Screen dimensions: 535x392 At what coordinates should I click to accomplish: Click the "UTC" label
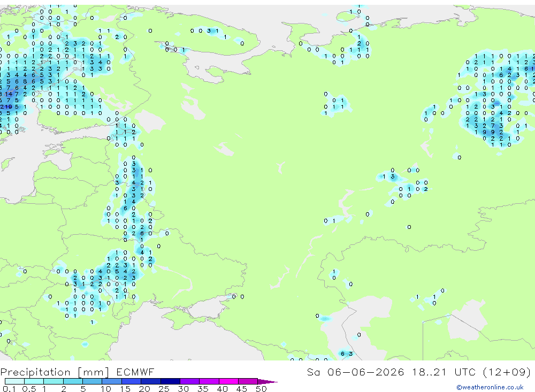pos(465,372)
